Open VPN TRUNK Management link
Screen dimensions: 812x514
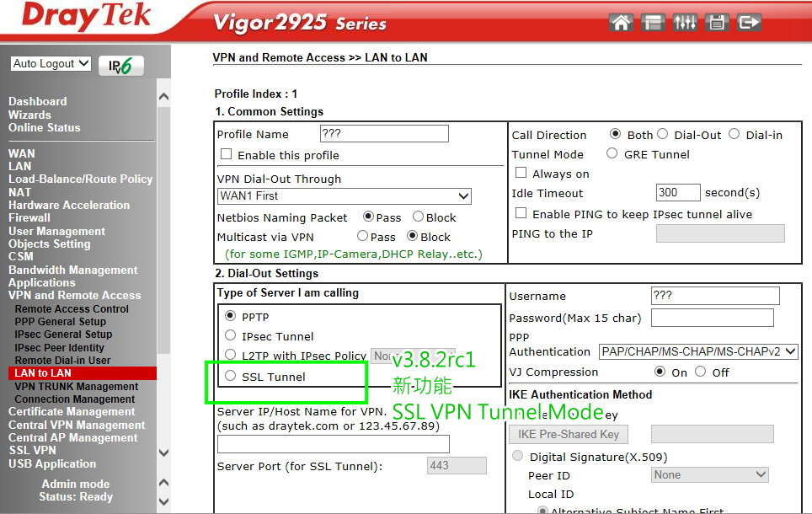[x=76, y=386]
